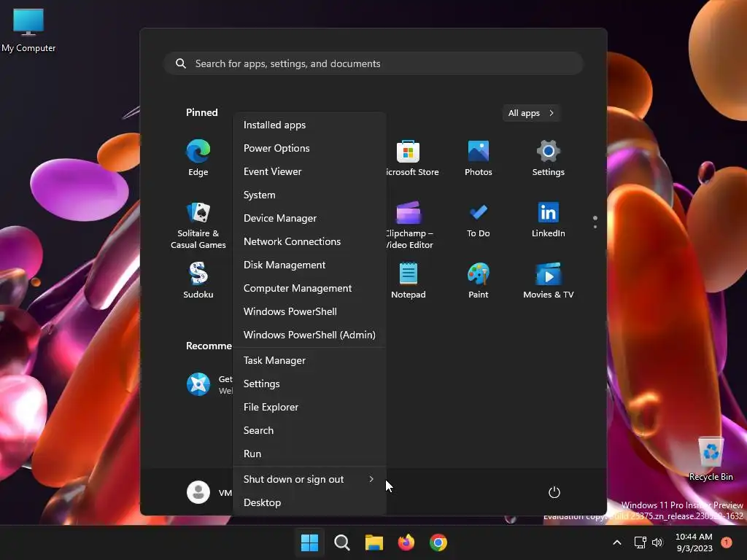Screen dimensions: 747x560
Task: Open taskbar Search magnifier
Action: point(342,542)
